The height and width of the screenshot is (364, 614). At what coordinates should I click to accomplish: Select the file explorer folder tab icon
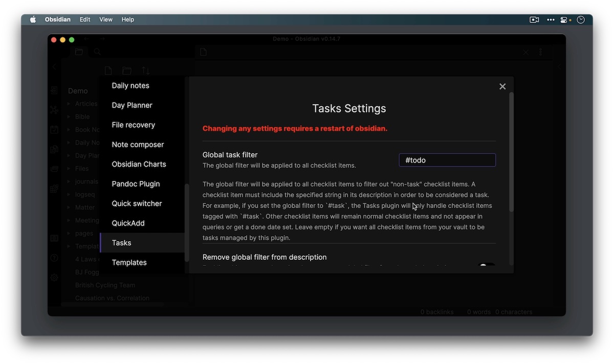point(79,52)
